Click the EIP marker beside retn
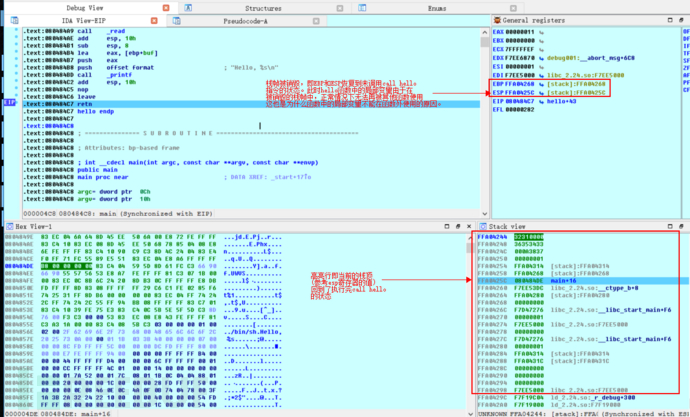Image resolution: width=690 pixels, height=417 pixels. click(10, 102)
